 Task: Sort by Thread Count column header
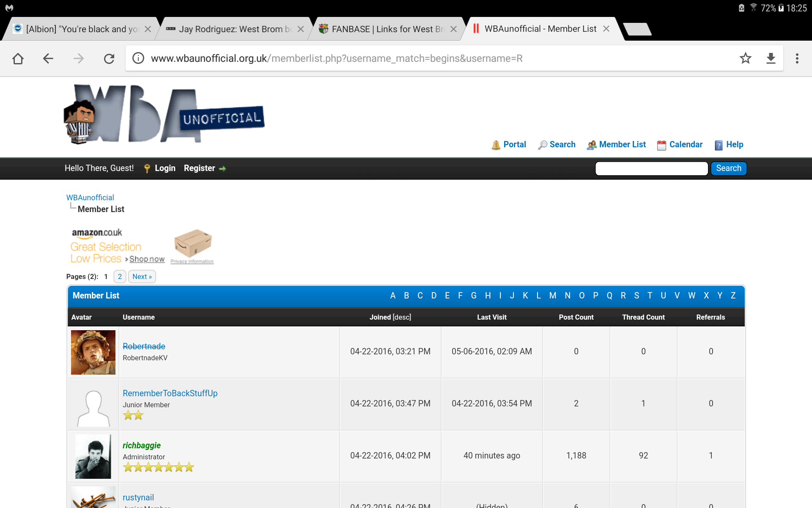643,317
